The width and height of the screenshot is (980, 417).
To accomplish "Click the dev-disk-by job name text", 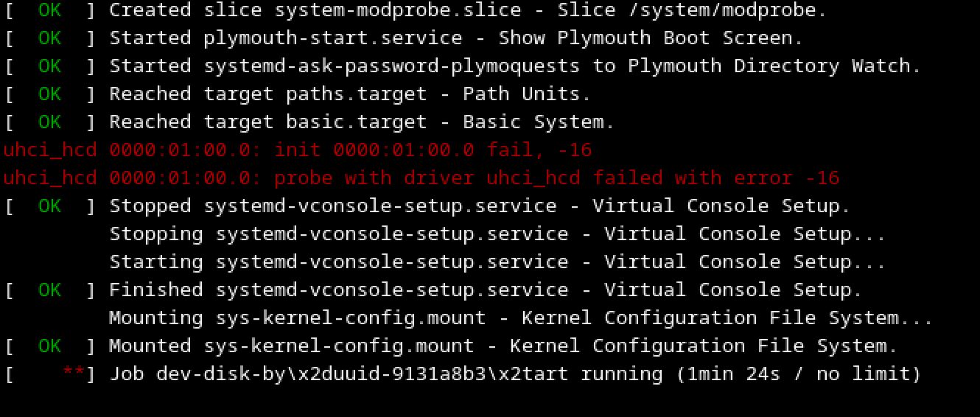I will click(x=362, y=374).
